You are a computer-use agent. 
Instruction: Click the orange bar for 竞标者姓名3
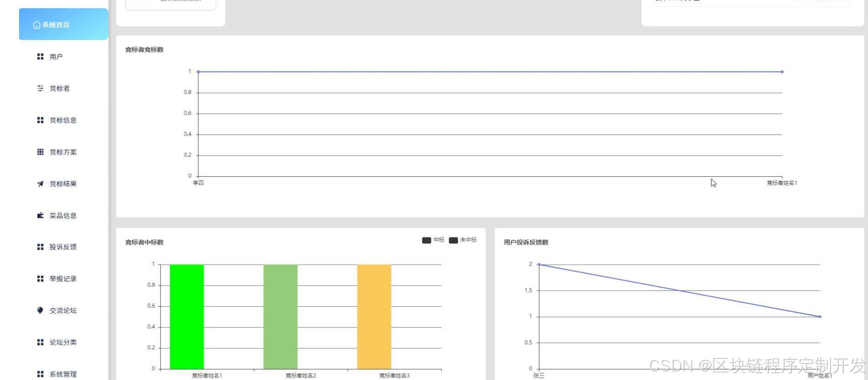coord(374,317)
